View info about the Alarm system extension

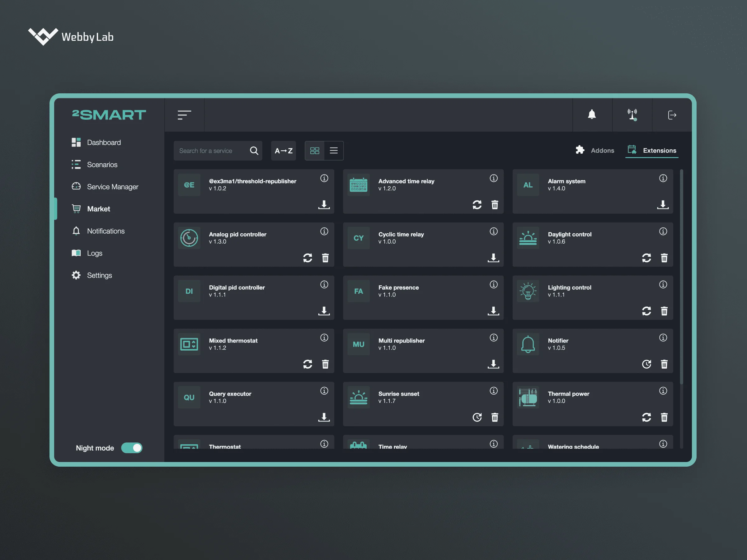pyautogui.click(x=663, y=178)
